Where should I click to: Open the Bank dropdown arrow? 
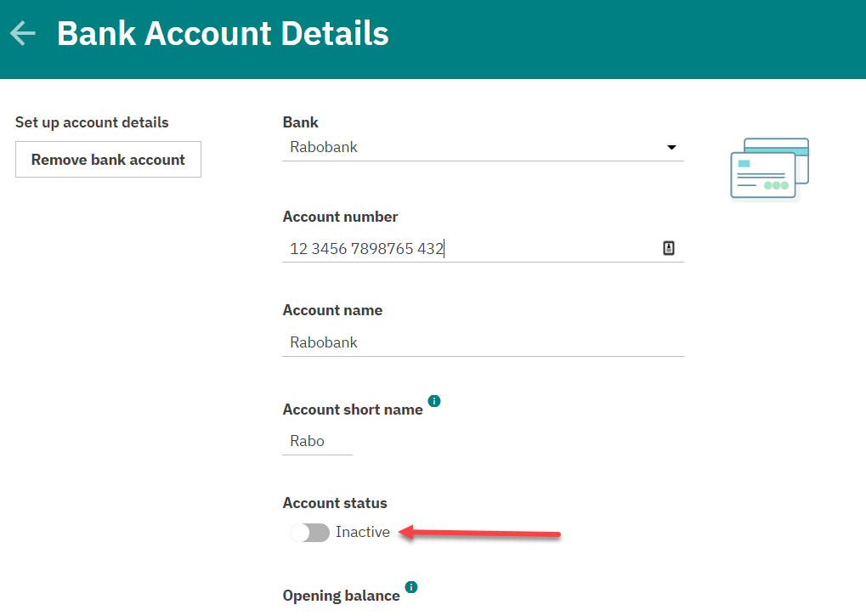[x=671, y=148]
